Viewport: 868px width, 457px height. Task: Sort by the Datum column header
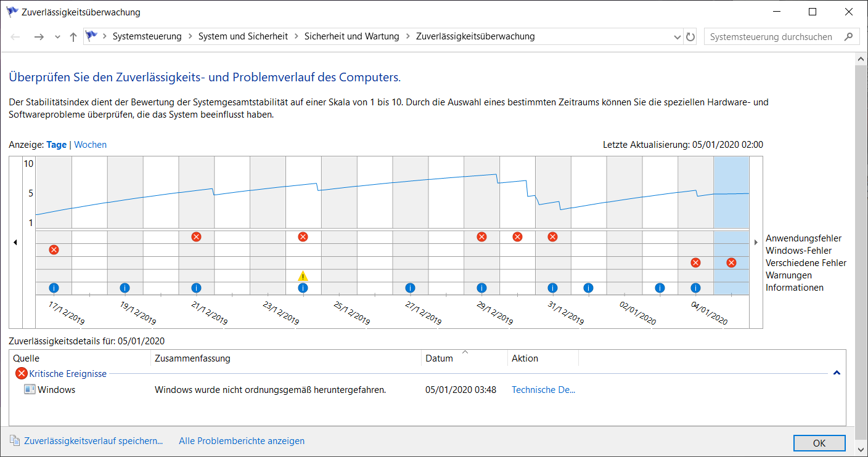tap(439, 358)
